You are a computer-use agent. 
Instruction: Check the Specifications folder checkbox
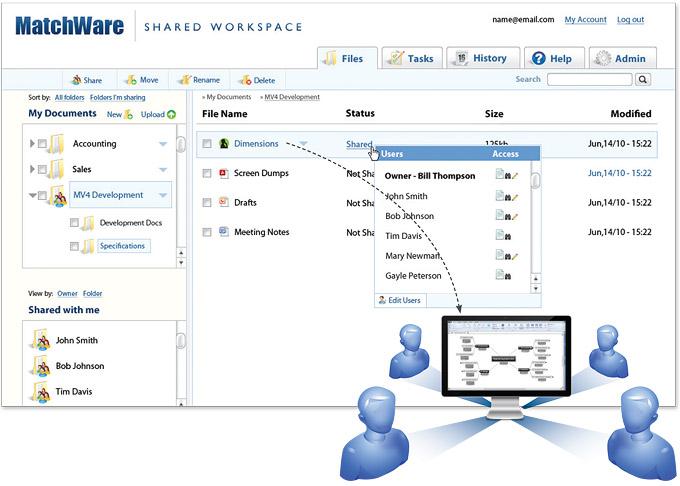point(74,246)
